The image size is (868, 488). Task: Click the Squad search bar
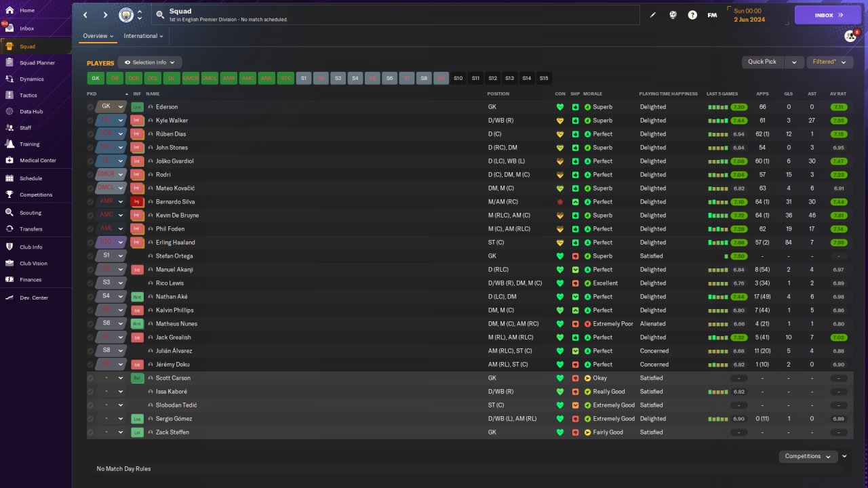(x=395, y=15)
